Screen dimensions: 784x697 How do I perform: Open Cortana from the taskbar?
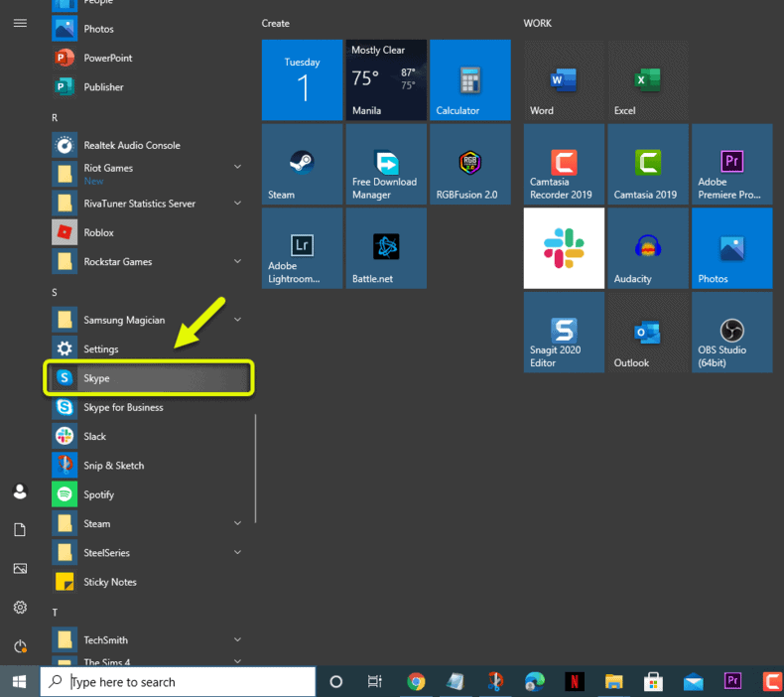[336, 681]
